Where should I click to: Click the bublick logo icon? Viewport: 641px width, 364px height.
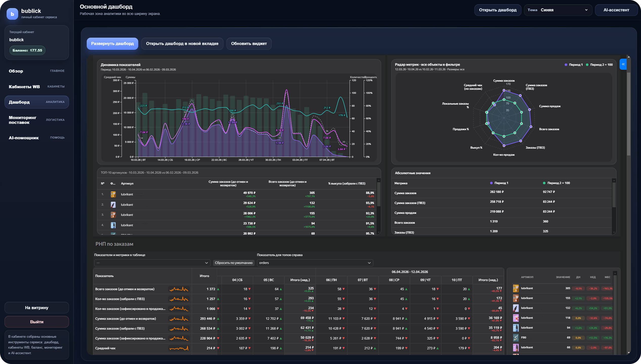pyautogui.click(x=12, y=14)
